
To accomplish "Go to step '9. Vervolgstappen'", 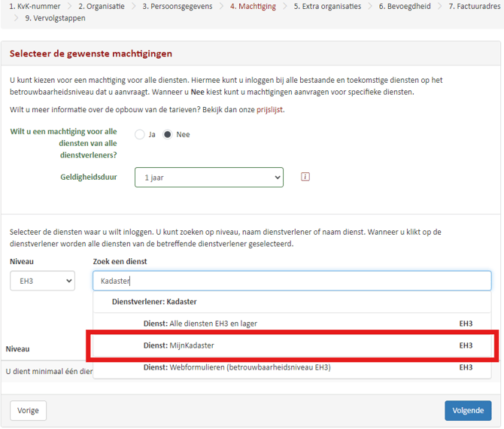I will click(x=55, y=18).
